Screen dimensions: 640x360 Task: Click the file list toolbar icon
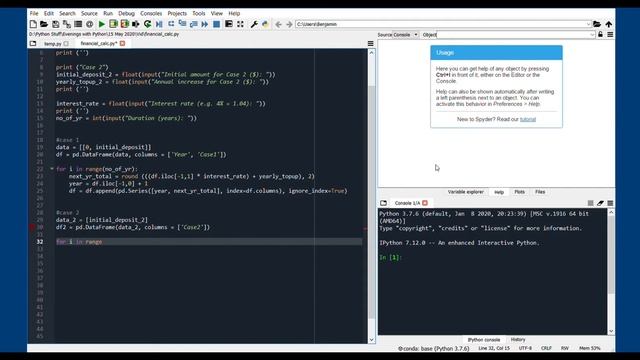tap(78, 24)
